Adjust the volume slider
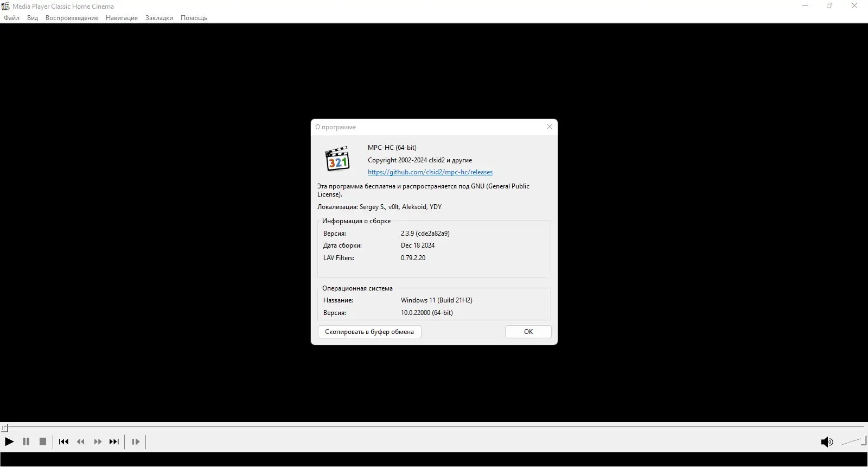868x467 pixels. click(x=853, y=441)
